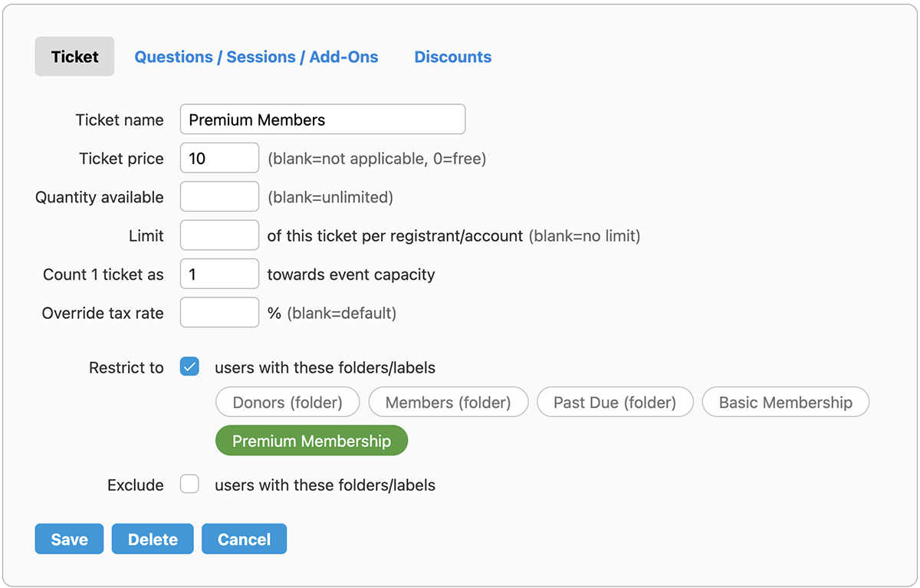Screen dimensions: 920x588
Task: Click the label text beside the Exclude checkbox
Action: pyautogui.click(x=324, y=485)
